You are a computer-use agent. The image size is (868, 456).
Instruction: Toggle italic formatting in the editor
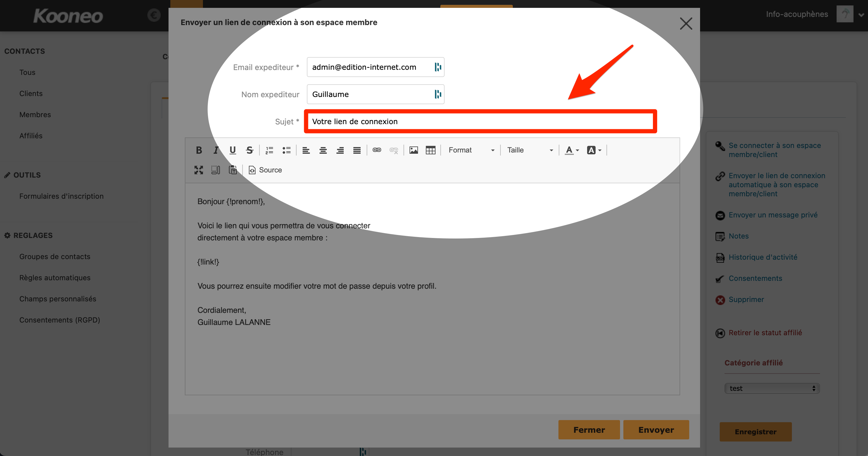216,150
